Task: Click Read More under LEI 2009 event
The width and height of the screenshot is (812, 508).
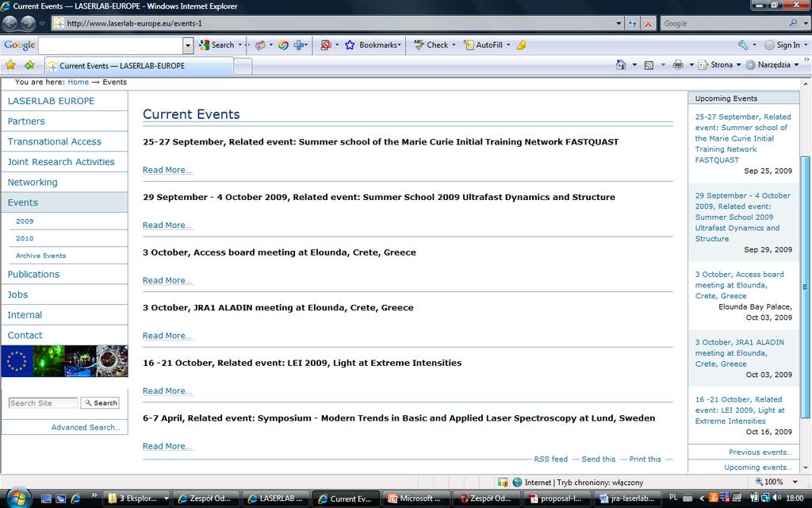Action: click(167, 391)
